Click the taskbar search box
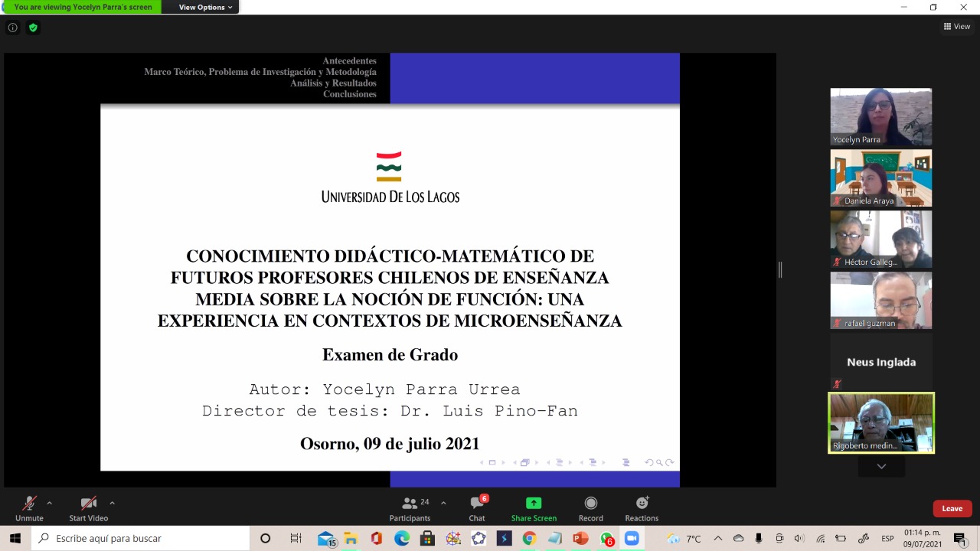Image resolution: width=980 pixels, height=551 pixels. coord(140,539)
